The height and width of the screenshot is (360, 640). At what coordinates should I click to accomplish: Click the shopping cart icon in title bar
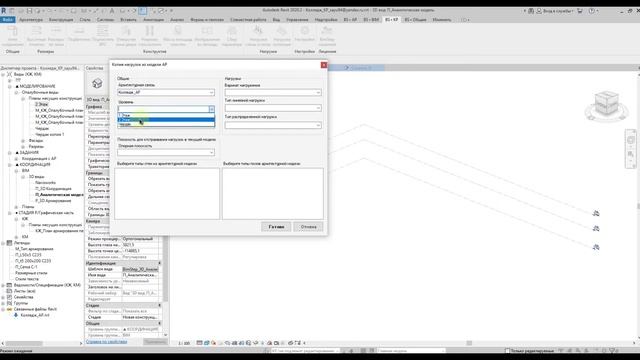(580, 11)
